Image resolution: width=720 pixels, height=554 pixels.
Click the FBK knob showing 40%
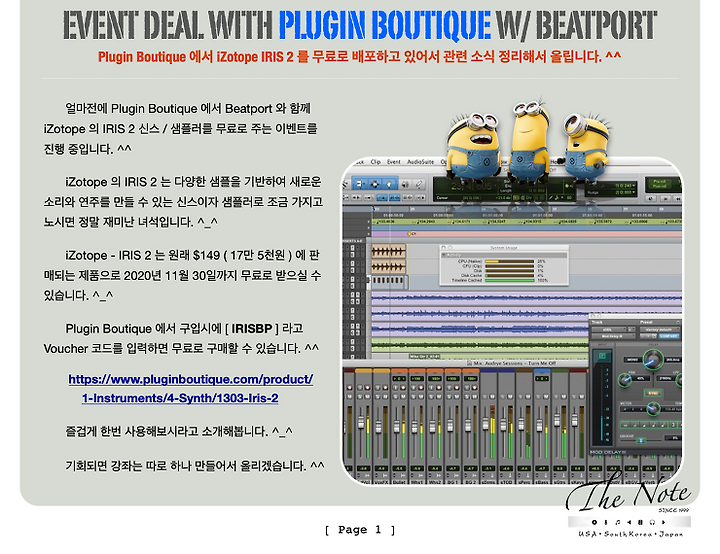(625, 380)
